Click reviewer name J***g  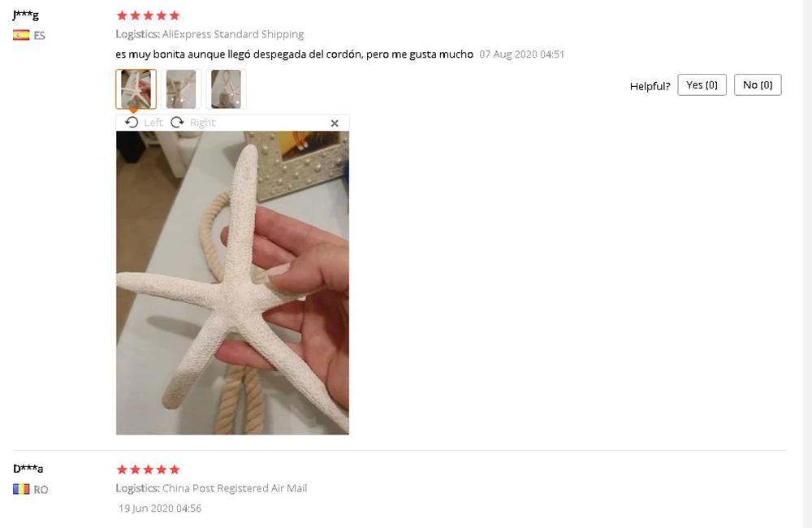click(x=25, y=15)
